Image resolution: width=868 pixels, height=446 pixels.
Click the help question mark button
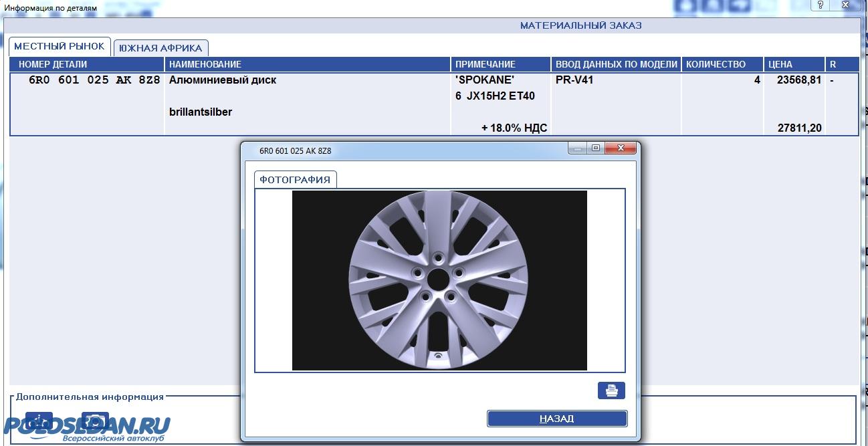pos(820,5)
